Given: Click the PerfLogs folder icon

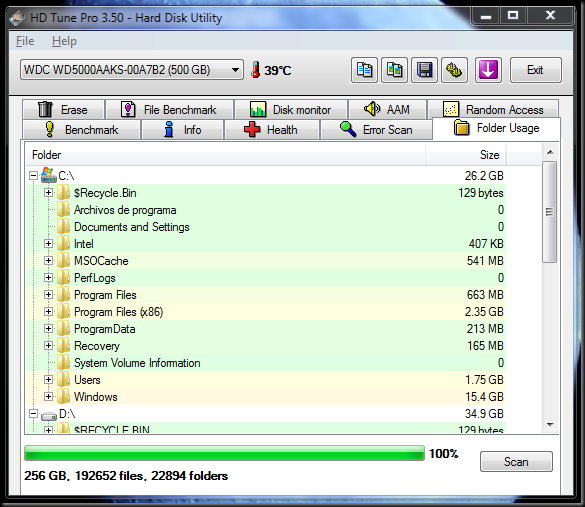Looking at the screenshot, I should 63,278.
